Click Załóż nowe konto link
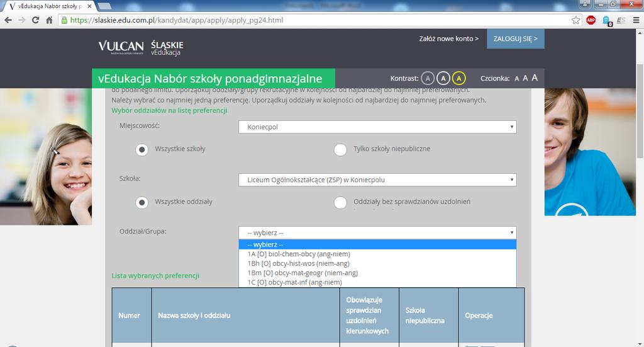644x347 pixels. [x=448, y=38]
